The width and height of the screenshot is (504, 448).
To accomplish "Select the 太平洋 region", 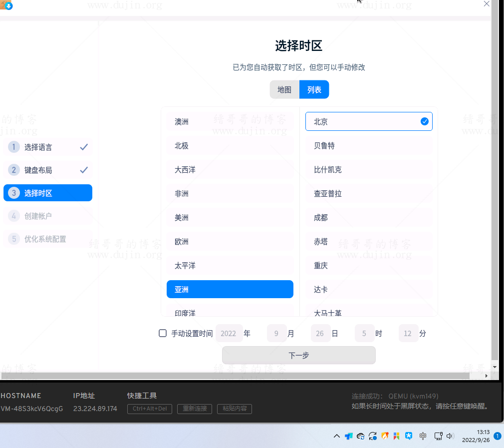I will [x=230, y=266].
